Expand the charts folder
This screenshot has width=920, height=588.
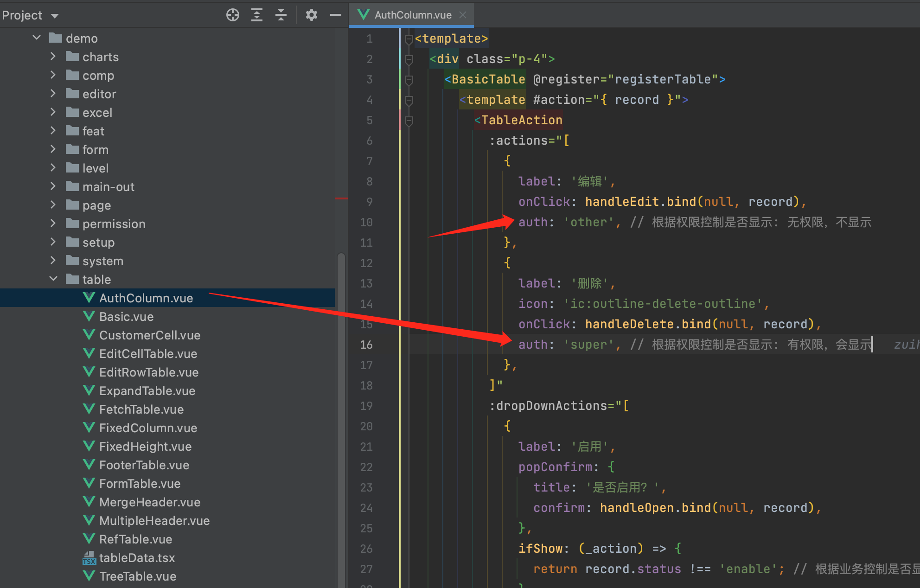[x=52, y=56]
